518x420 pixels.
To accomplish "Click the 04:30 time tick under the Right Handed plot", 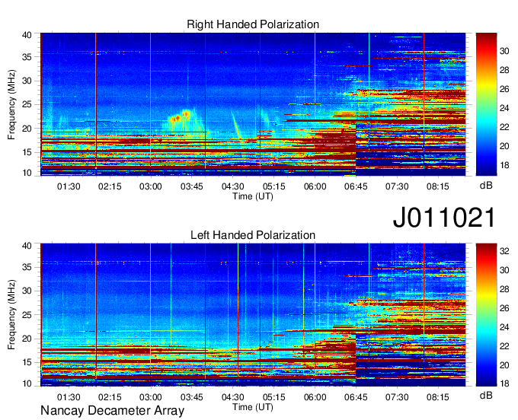I will click(233, 186).
